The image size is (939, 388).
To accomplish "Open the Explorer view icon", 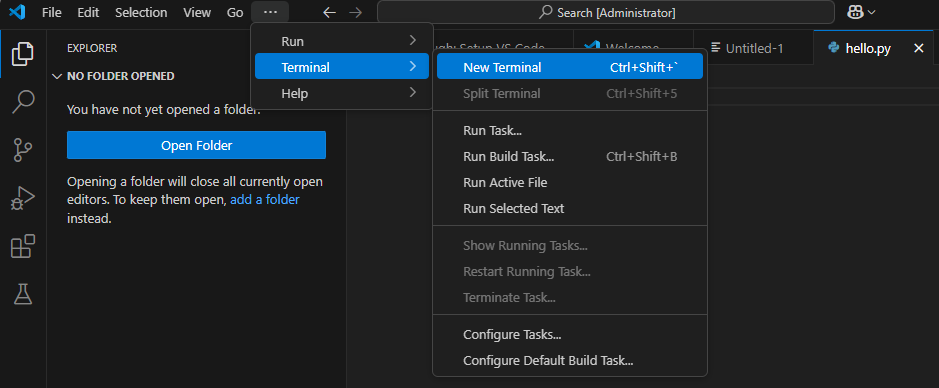I will point(23,54).
